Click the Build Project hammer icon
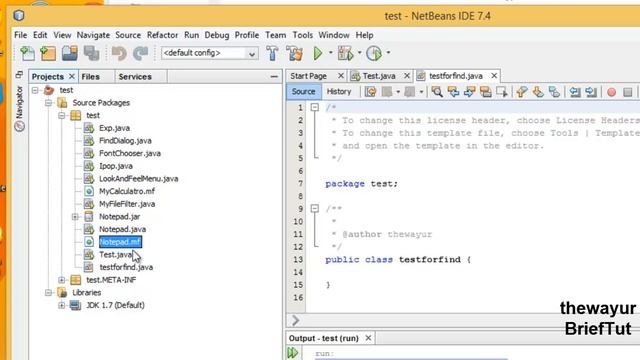Viewport: 640px width, 360px height. (272, 53)
